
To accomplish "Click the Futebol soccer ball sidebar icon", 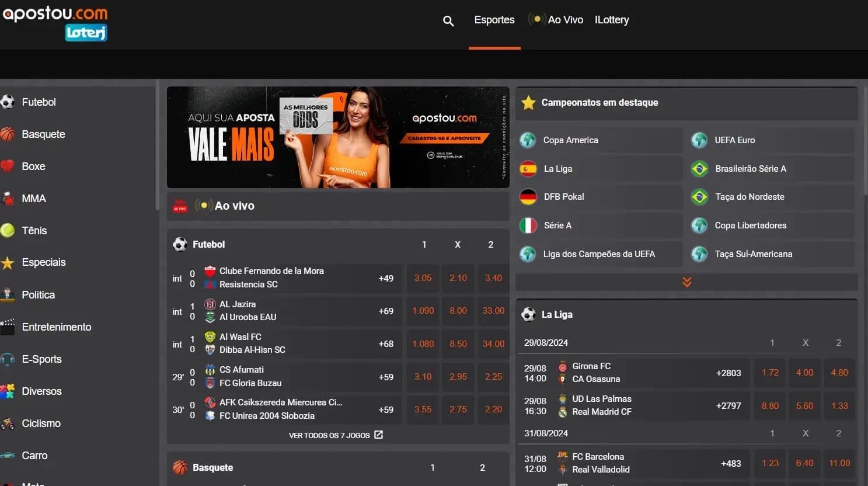I will coord(7,102).
